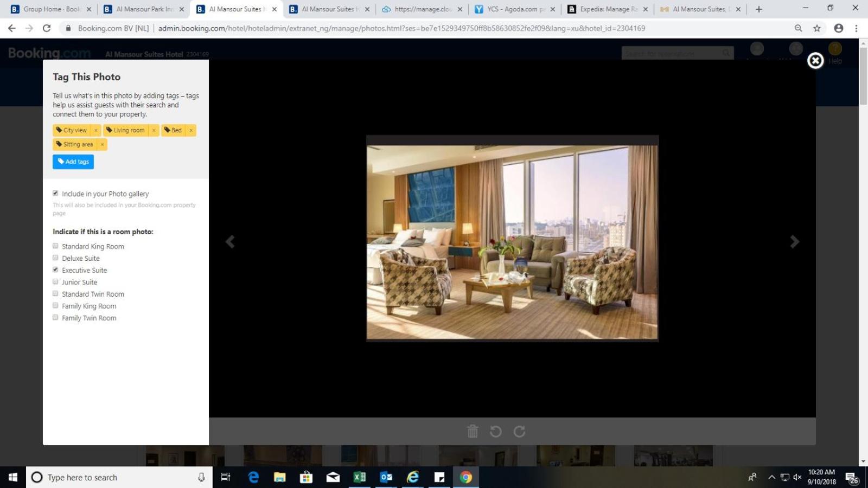Delete photo using trash icon
The height and width of the screenshot is (488, 868).
coord(473,431)
